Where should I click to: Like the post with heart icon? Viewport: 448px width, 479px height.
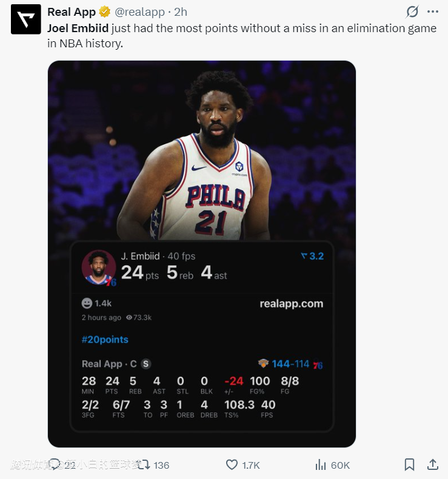pyautogui.click(x=232, y=465)
